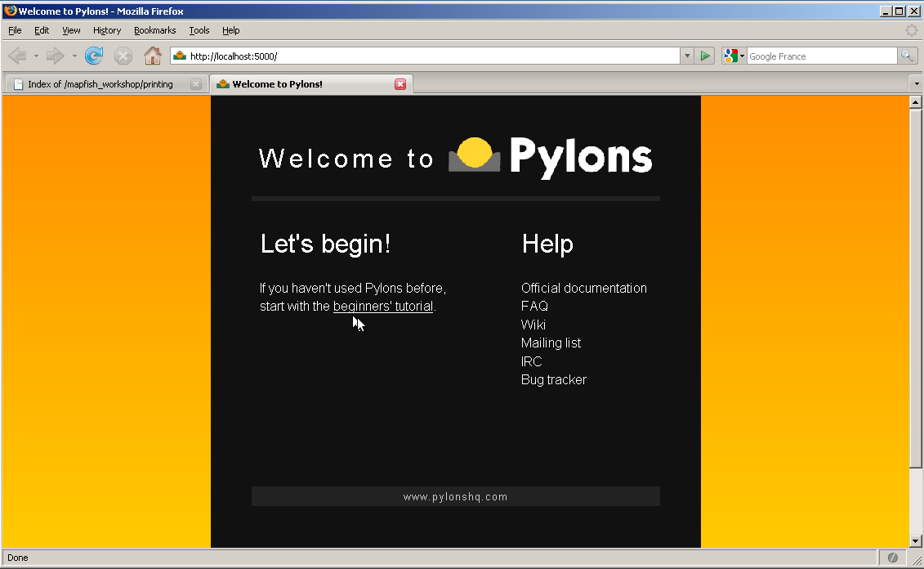Click the vertical scrollbar thumb
Viewport: 924px width, 569px height.
coord(915,289)
